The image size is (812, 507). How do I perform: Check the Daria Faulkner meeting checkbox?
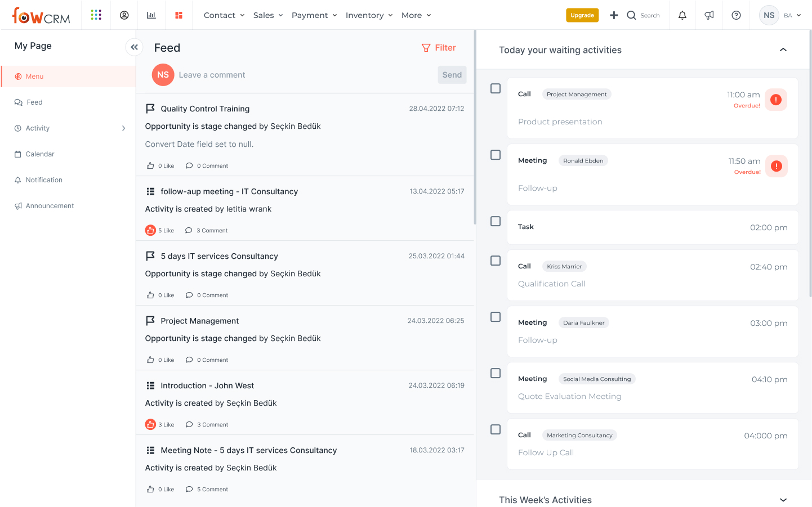pos(496,317)
